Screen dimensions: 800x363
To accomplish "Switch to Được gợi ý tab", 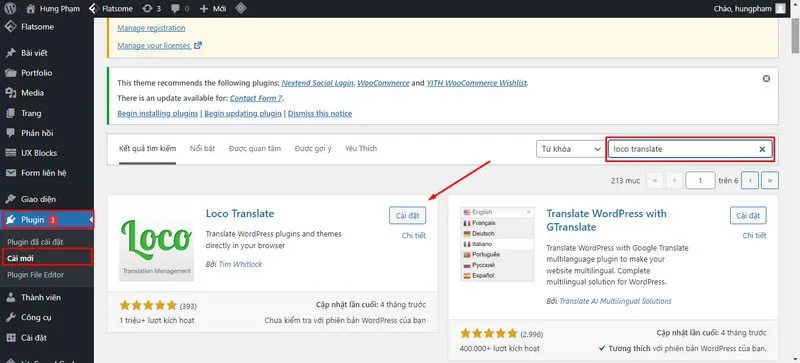I will click(313, 149).
